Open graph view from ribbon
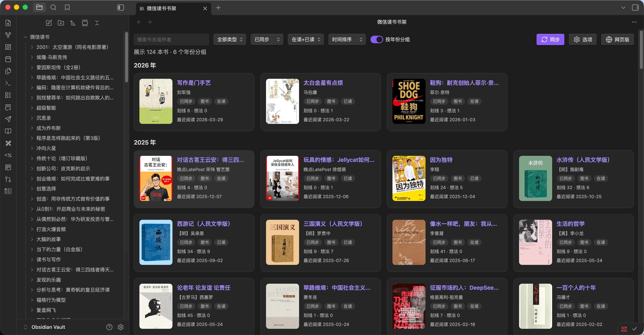Viewport: 644px width, 335px height. (8, 35)
